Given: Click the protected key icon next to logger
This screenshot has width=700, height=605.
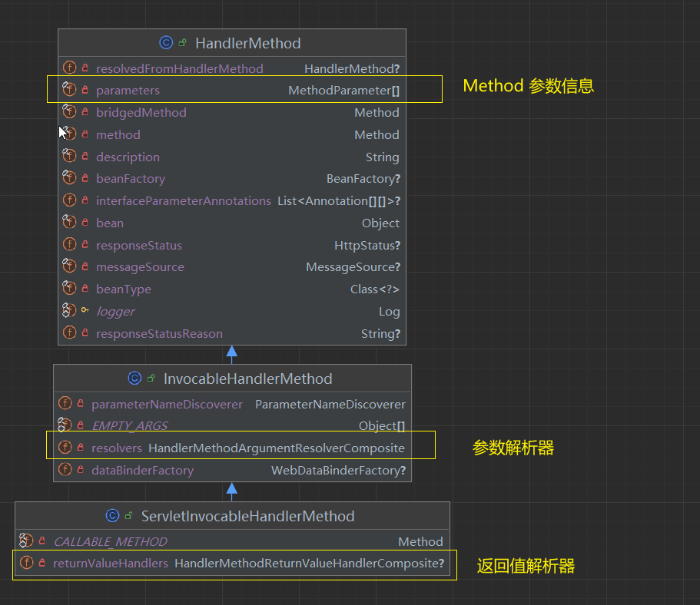Looking at the screenshot, I should pyautogui.click(x=85, y=309).
